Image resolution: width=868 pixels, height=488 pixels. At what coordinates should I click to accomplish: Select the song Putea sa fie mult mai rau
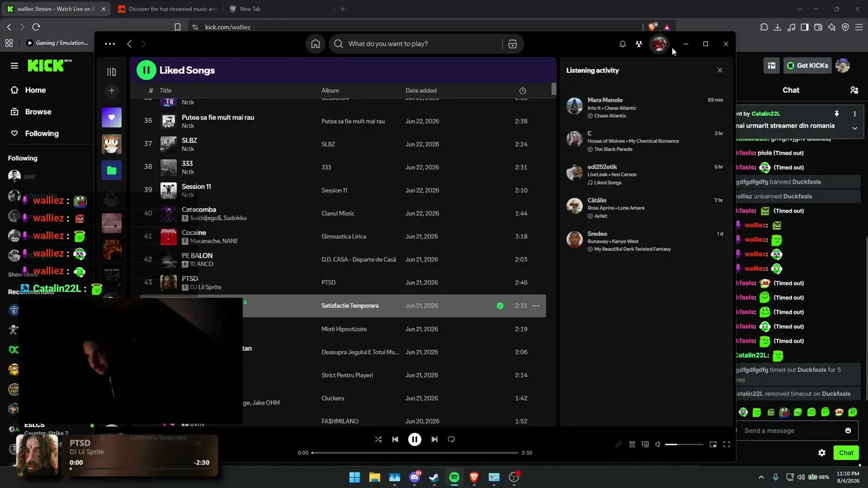point(218,117)
